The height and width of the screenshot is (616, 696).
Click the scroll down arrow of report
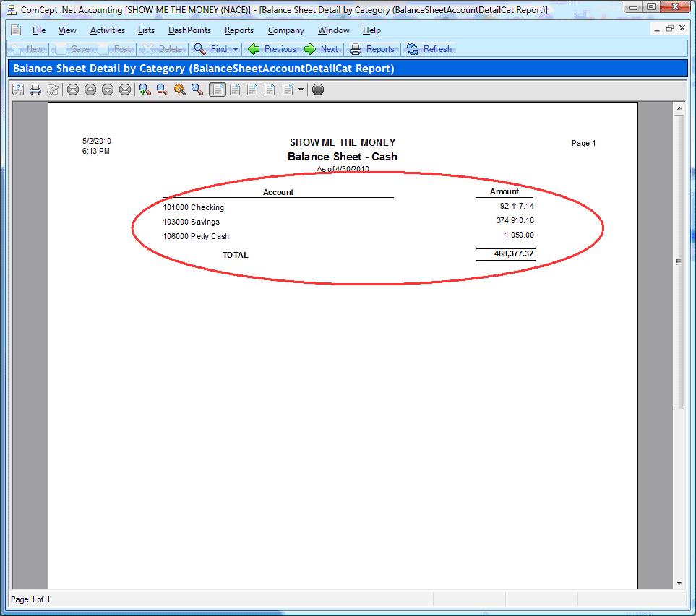tap(679, 583)
